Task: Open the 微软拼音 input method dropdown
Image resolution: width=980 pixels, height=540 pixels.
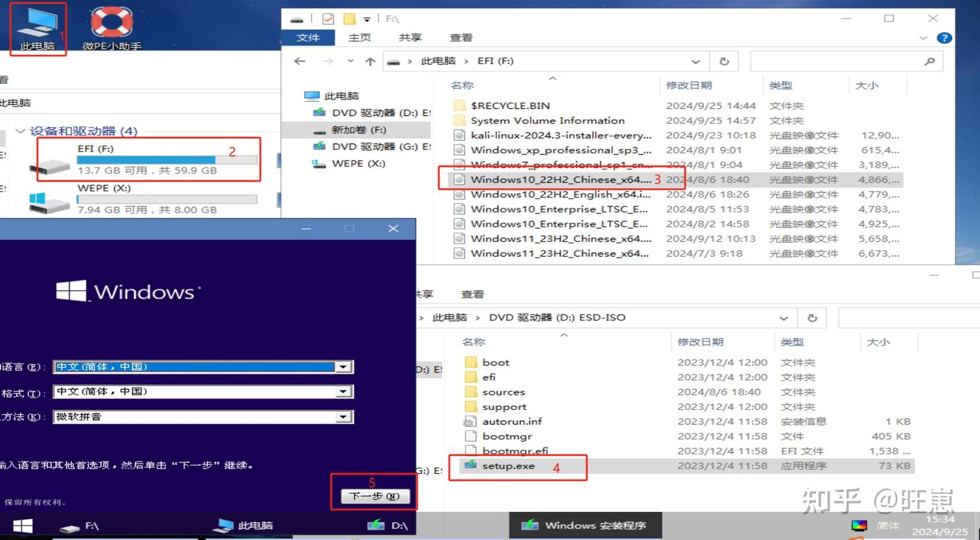Action: click(344, 417)
